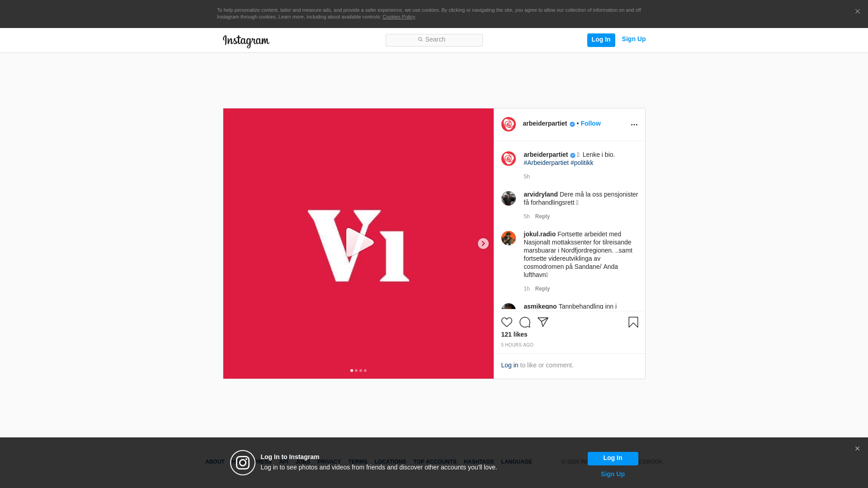
Task: Open the #Arbeiderpartiet hashtag
Action: (546, 163)
